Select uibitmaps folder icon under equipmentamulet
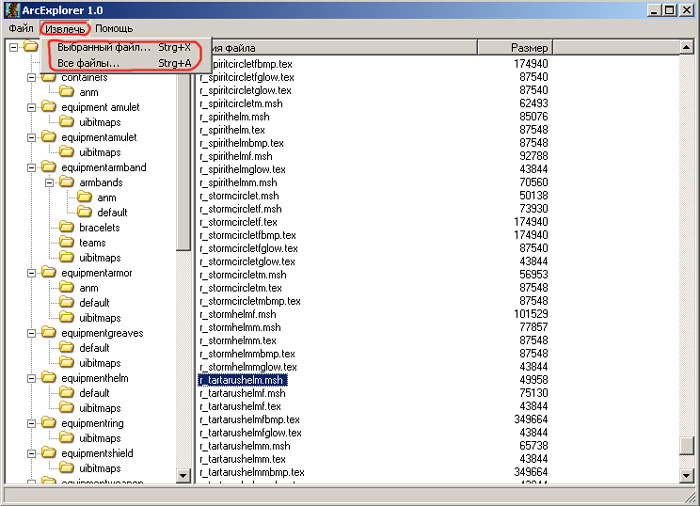The height and width of the screenshot is (506, 700). pos(67,151)
